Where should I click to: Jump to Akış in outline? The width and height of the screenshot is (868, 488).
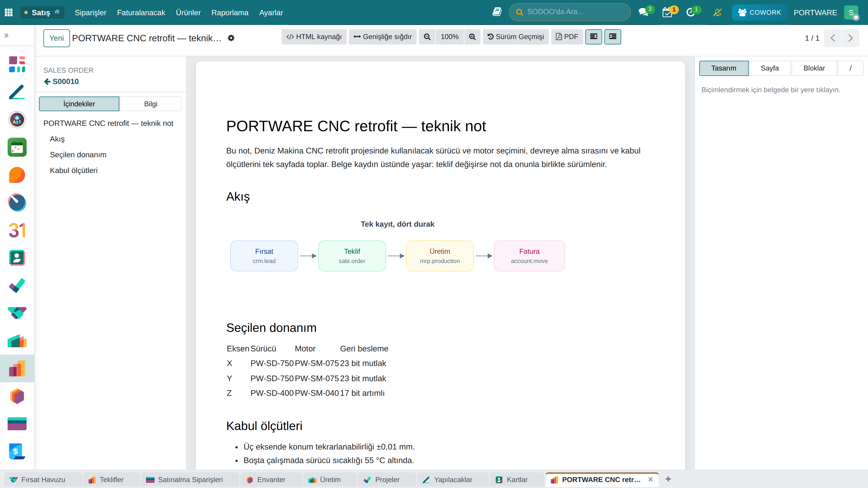click(57, 139)
